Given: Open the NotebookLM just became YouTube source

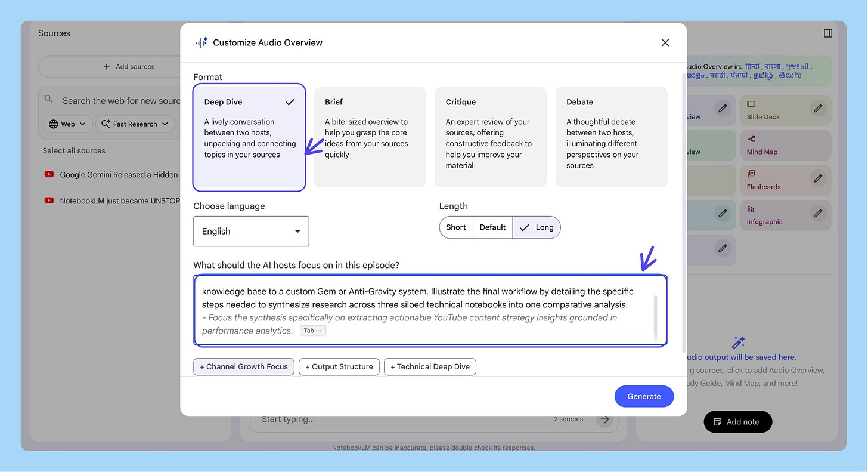Looking at the screenshot, I should point(120,201).
